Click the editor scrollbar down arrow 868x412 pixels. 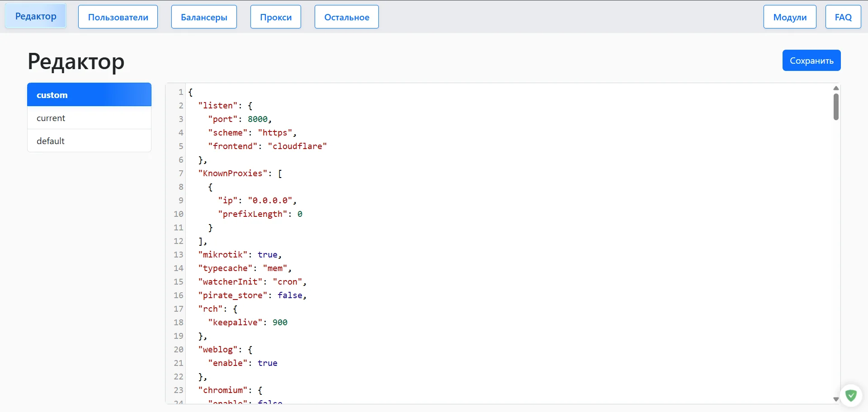(x=836, y=399)
